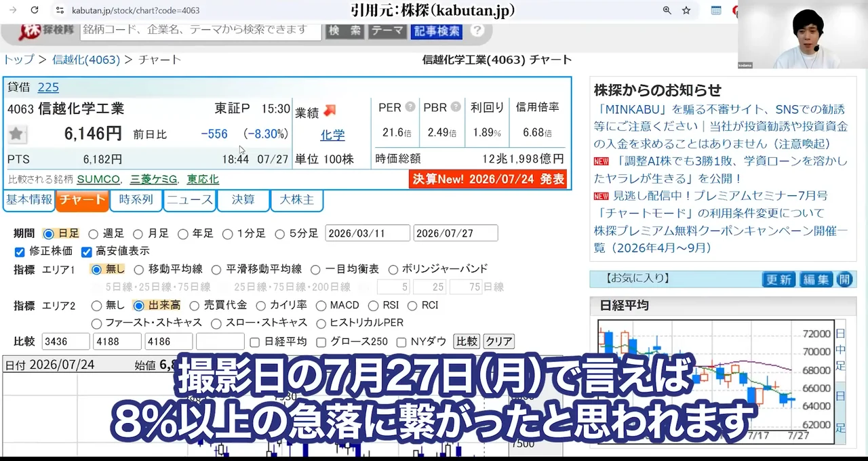Click the 業績 red arrow icon
Image resolution: width=868 pixels, height=461 pixels.
[x=330, y=111]
